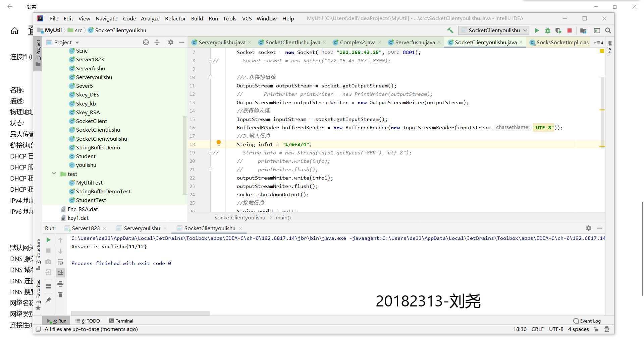This screenshot has width=644, height=345.
Task: Rerun program in Run panel
Action: [48, 240]
